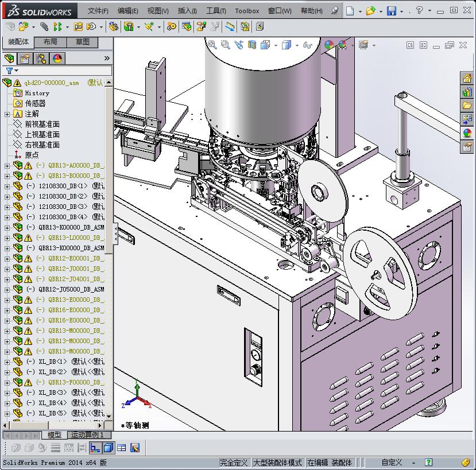Viewport: 476px width, 470px height.
Task: Select the 模型 tab
Action: click(55, 435)
